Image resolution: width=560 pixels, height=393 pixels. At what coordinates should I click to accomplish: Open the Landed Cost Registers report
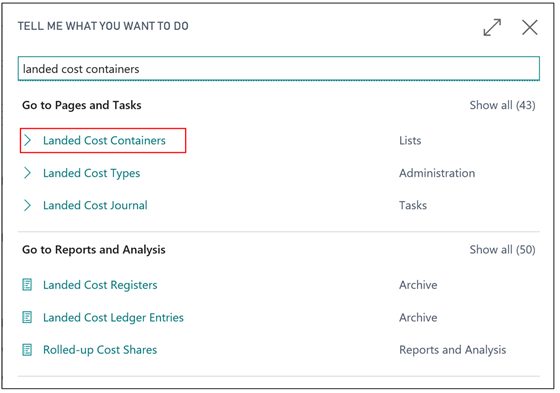100,285
